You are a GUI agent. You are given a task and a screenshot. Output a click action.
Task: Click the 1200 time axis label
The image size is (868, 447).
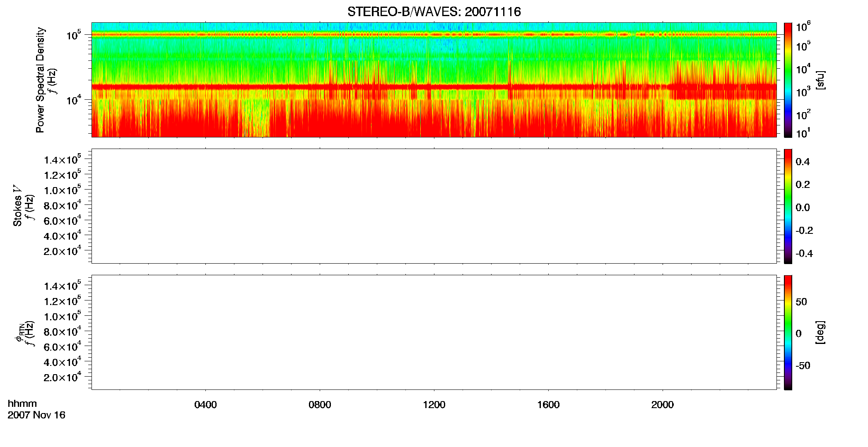coord(434,405)
